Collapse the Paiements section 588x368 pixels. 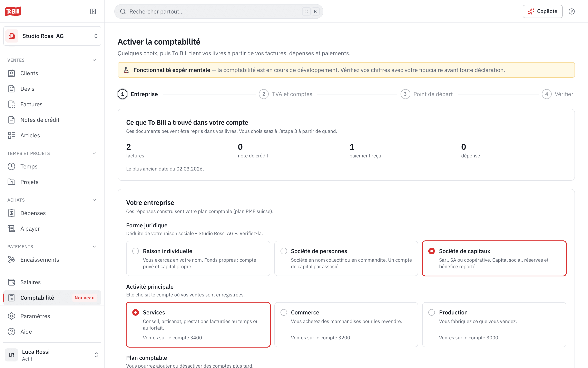(94, 247)
